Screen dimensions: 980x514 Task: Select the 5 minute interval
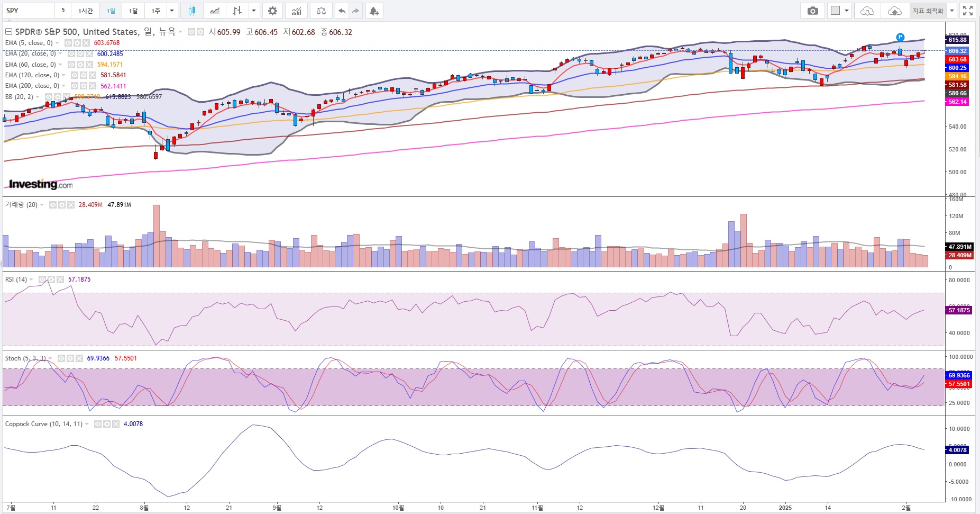63,11
